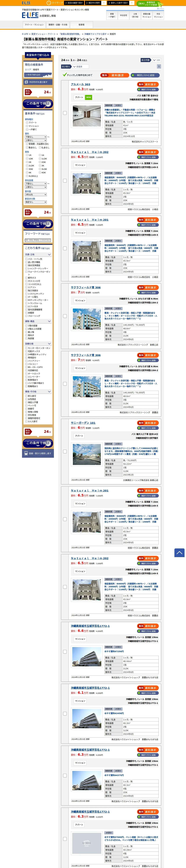This screenshot has height=868, width=186.
Task: Open the 賃料 下限なし dropdown
Action: pyautogui.click(x=36, y=137)
